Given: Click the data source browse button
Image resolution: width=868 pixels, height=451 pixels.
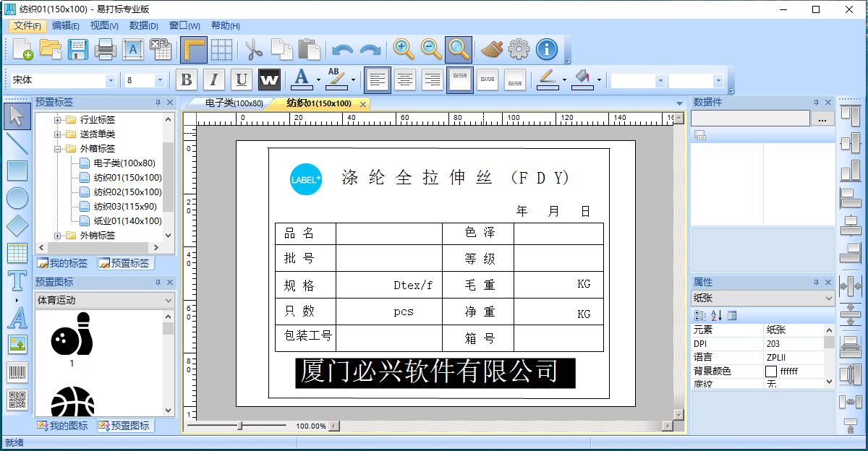Looking at the screenshot, I should coord(823,118).
